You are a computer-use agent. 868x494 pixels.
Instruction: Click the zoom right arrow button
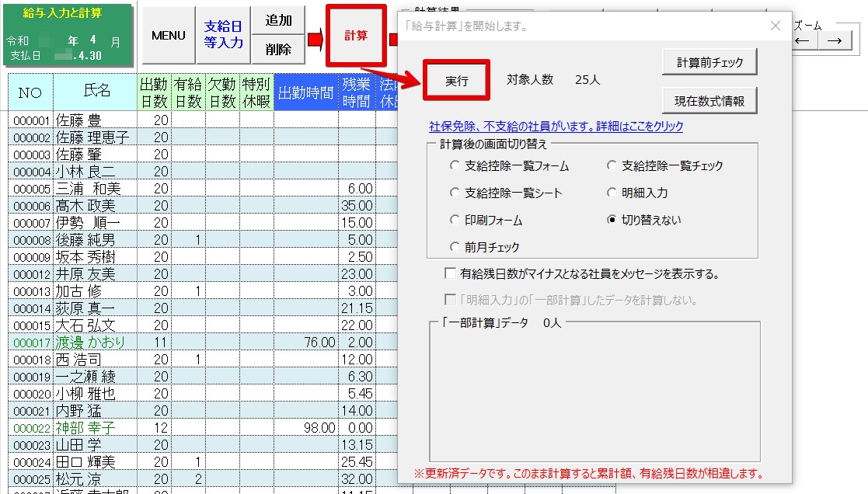coord(833,41)
